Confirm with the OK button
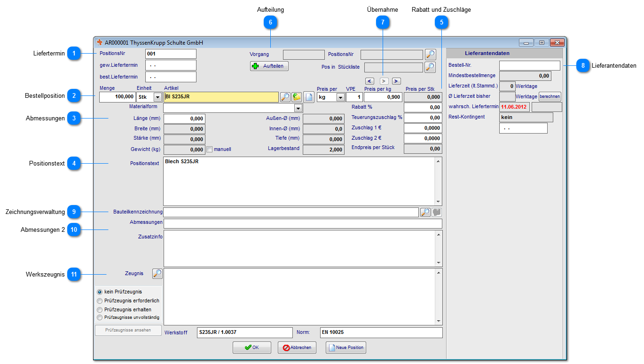 click(x=252, y=348)
